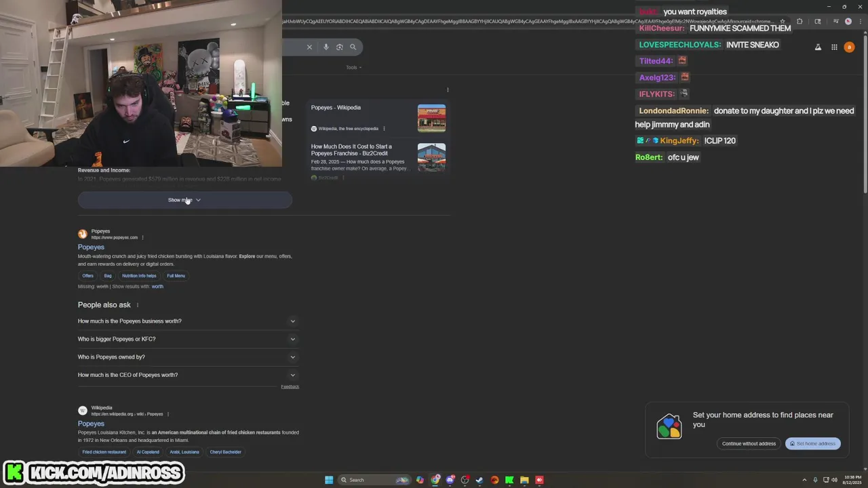Image resolution: width=868 pixels, height=488 pixels.
Task: Click the Popeyes Wikipedia card thumbnail
Action: pyautogui.click(x=431, y=118)
